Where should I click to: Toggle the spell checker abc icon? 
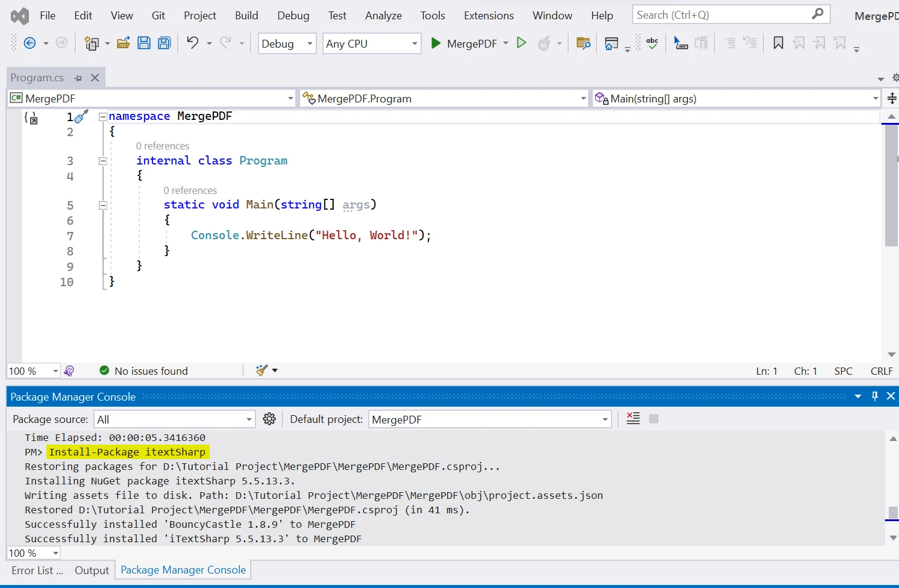tap(652, 43)
